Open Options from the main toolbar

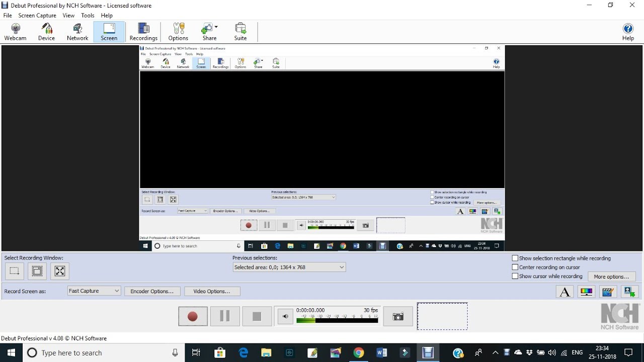coord(178,32)
